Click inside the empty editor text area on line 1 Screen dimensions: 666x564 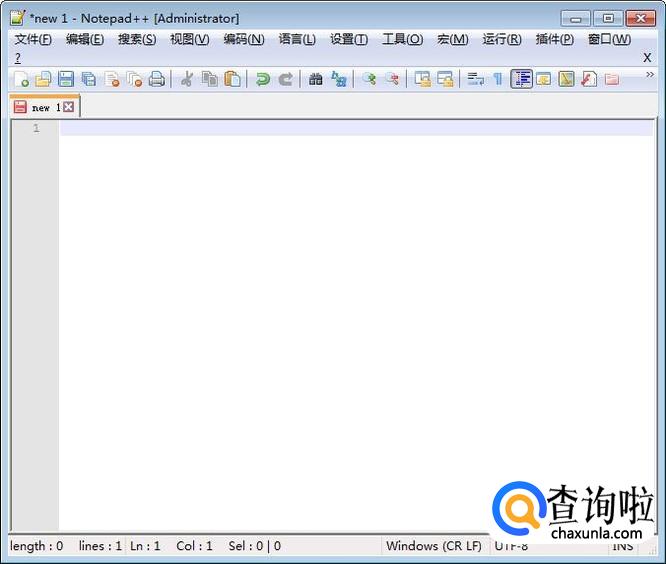(350, 128)
